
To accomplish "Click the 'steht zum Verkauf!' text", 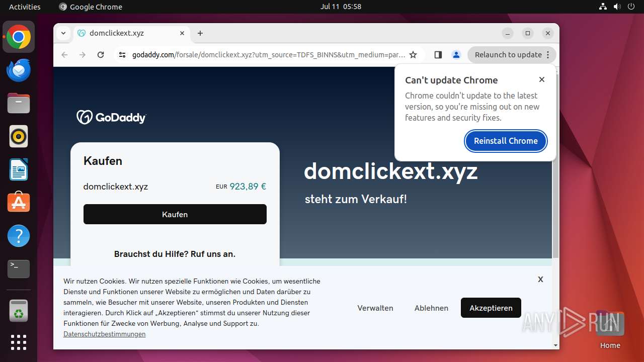I will click(356, 199).
